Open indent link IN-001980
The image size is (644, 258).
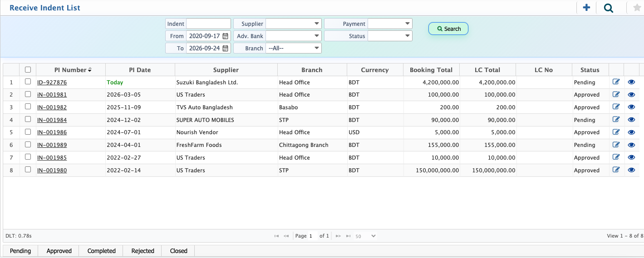click(52, 170)
